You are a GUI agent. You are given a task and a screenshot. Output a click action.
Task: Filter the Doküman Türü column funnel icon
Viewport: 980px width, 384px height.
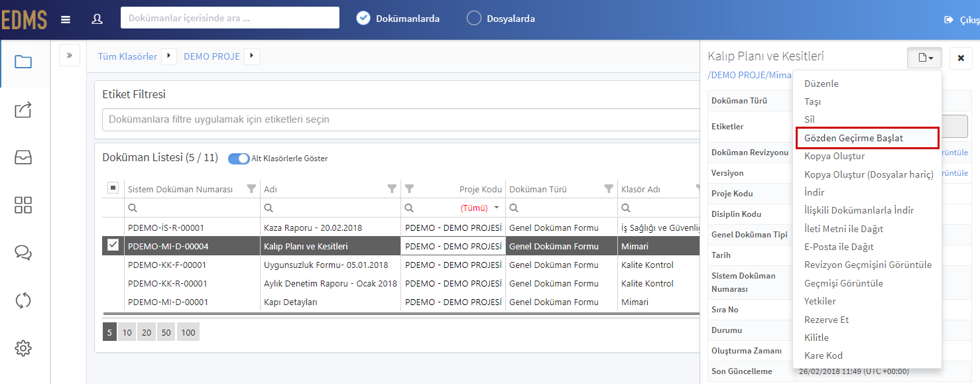tap(609, 189)
